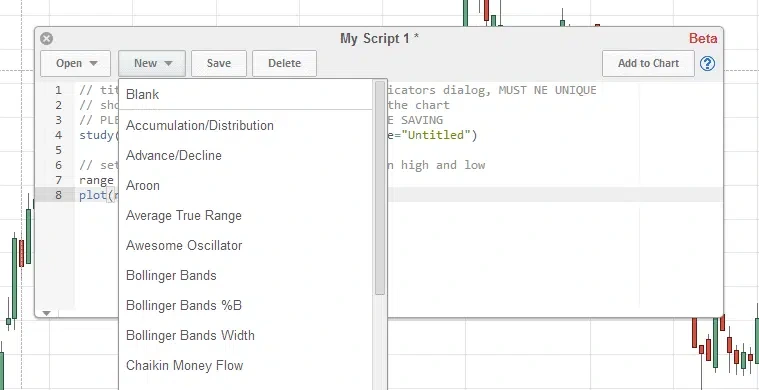
Task: Expand the Open dropdown
Action: click(x=76, y=63)
